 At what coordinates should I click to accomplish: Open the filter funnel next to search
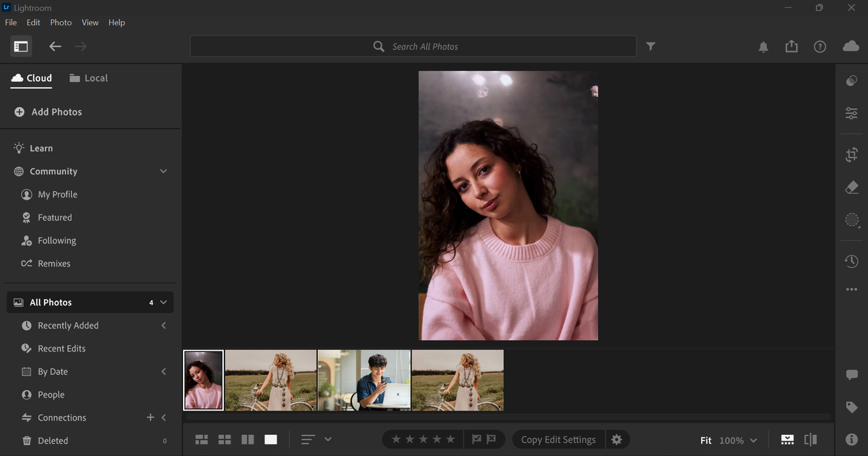click(650, 46)
